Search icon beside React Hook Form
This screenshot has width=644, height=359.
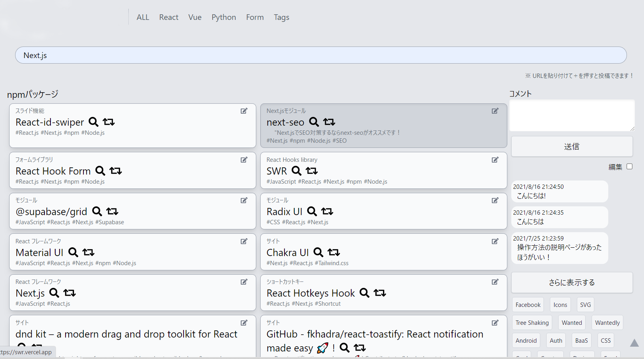pos(100,171)
